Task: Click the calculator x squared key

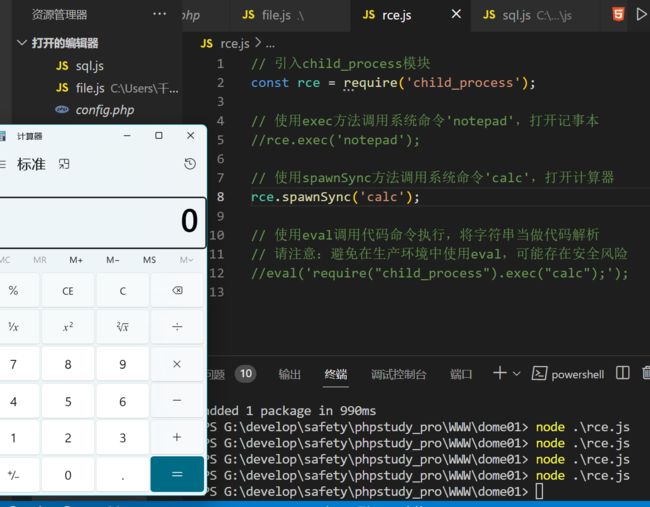Action: [68, 327]
